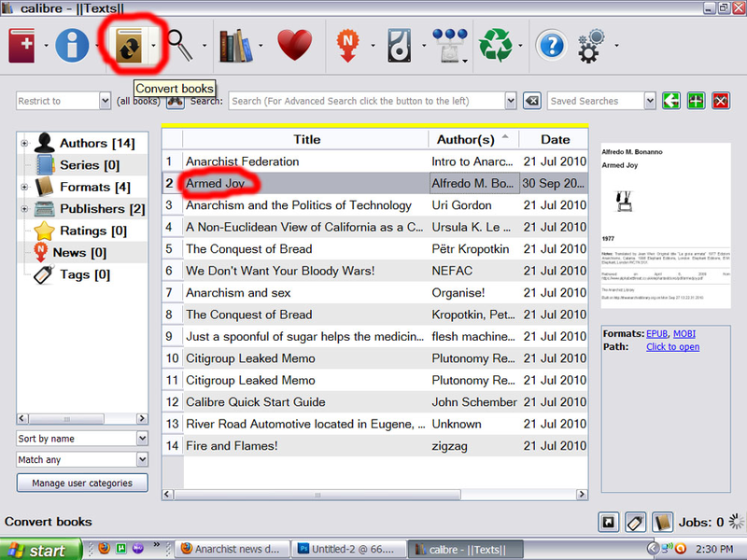Click the Add books red book icon
This screenshot has width=747, height=560.
tap(21, 45)
